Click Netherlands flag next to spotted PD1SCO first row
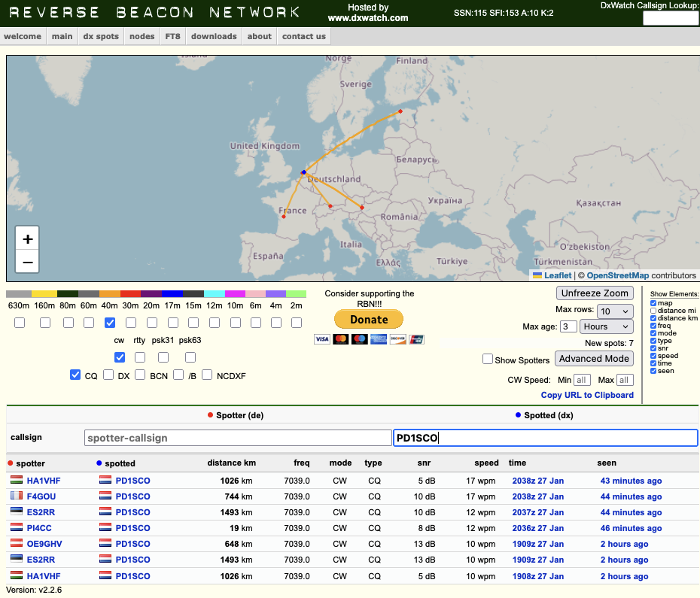This screenshot has width=700, height=598. coord(105,480)
